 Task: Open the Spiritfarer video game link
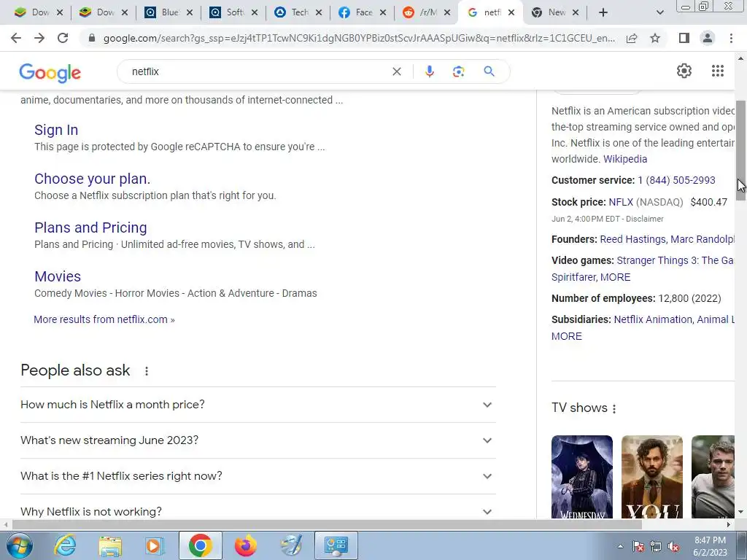coord(573,277)
